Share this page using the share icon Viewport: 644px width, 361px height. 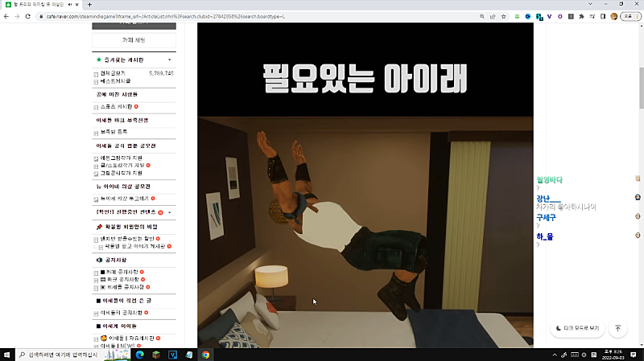click(493, 16)
